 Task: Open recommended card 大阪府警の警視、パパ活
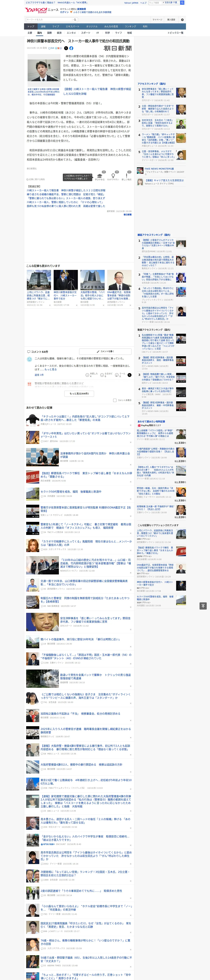pos(92,288)
